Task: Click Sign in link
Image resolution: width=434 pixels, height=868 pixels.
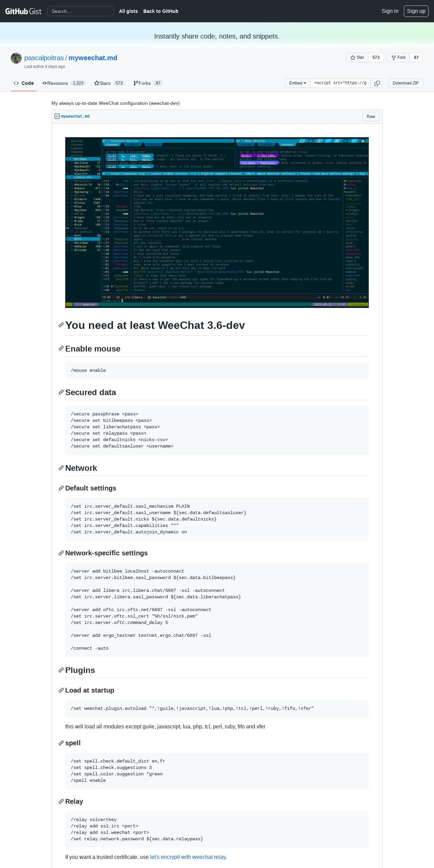Action: [x=390, y=11]
